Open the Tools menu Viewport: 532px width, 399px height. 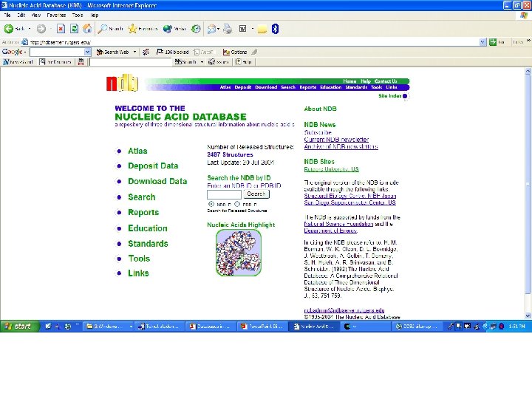[78, 16]
